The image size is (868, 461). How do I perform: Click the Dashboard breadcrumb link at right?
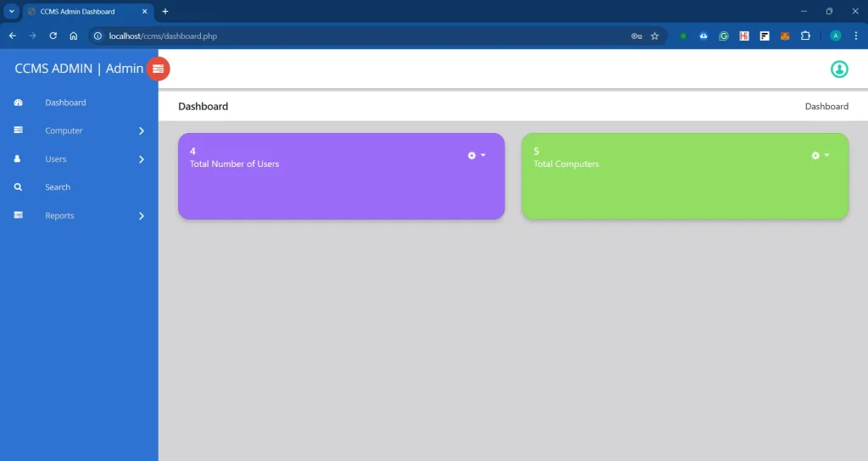826,106
